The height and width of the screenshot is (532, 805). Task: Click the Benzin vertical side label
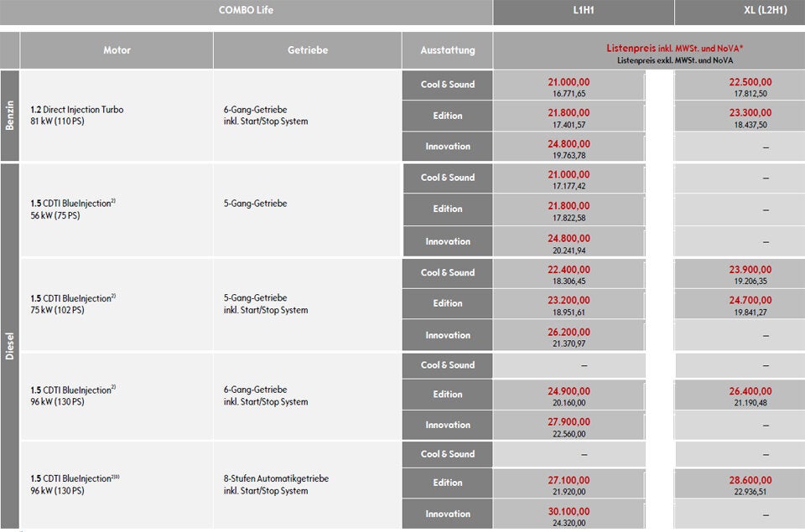(x=10, y=116)
